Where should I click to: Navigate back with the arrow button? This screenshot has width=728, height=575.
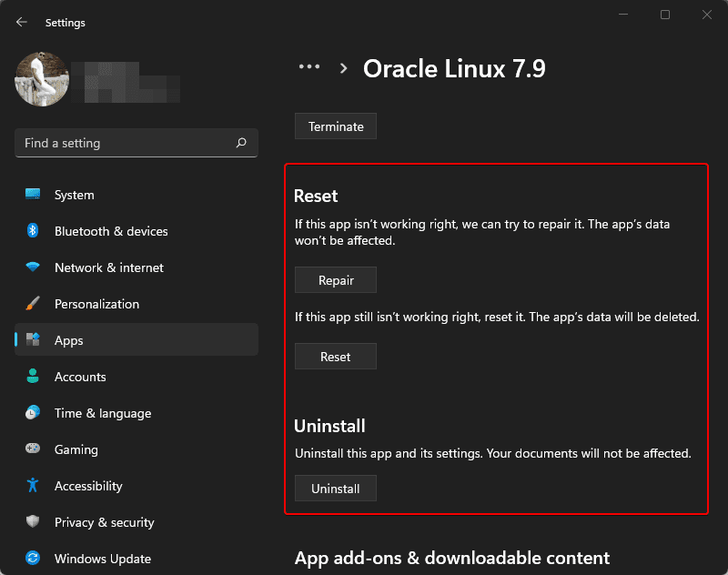(20, 22)
